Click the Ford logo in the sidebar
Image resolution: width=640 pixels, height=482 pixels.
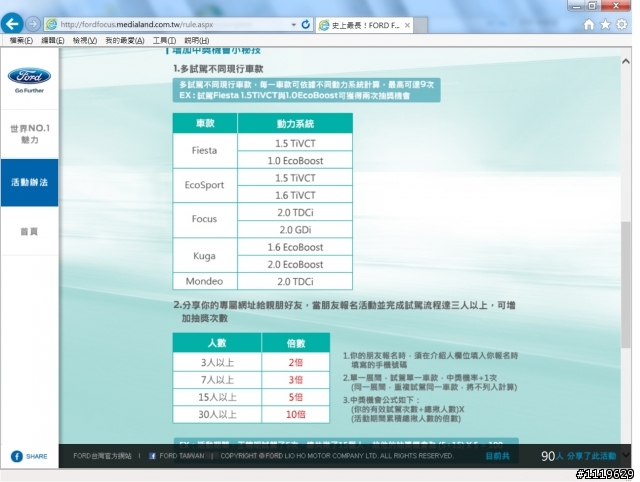click(29, 76)
